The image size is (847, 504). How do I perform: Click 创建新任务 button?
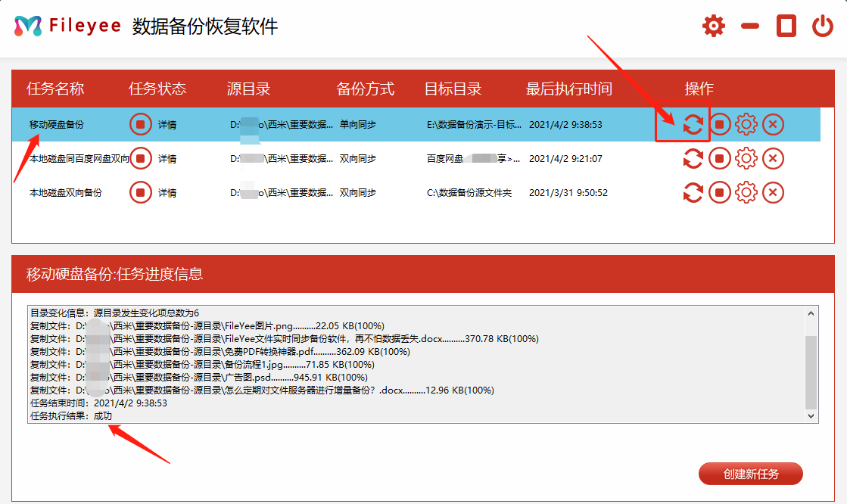tap(750, 474)
